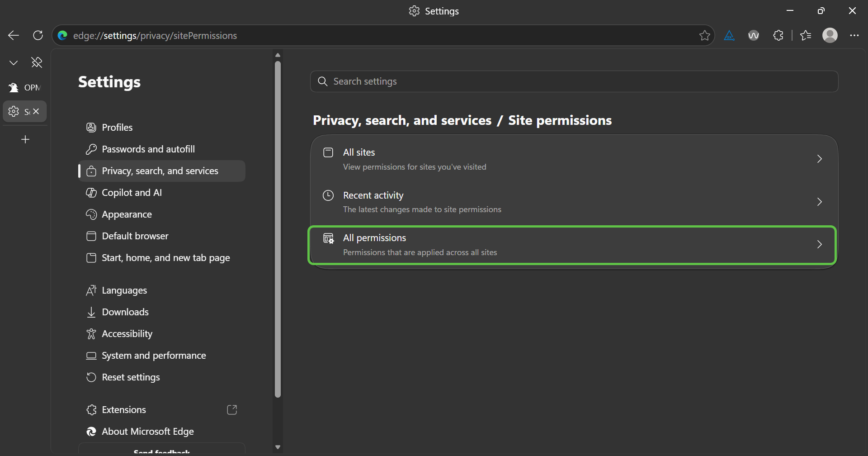Expand All permissions with its chevron
The height and width of the screenshot is (456, 868).
click(819, 245)
